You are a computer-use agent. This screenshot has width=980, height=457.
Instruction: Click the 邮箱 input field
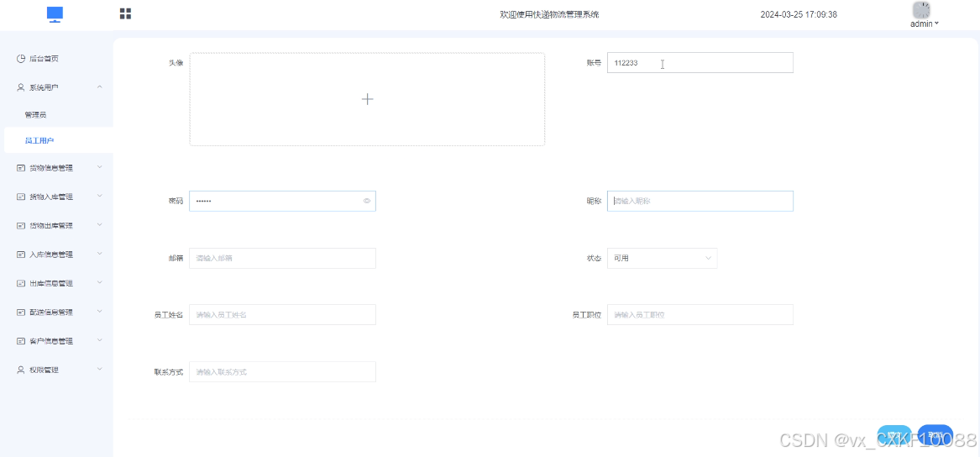(282, 258)
